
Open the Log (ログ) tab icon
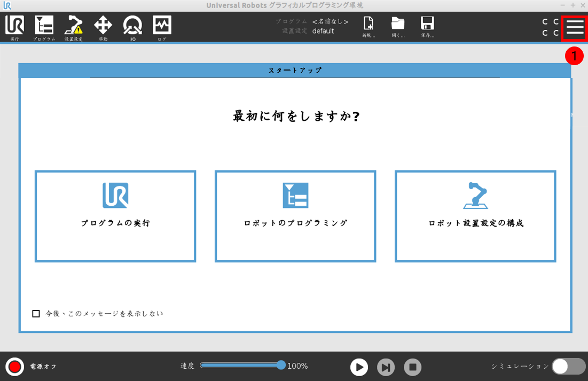tap(162, 27)
